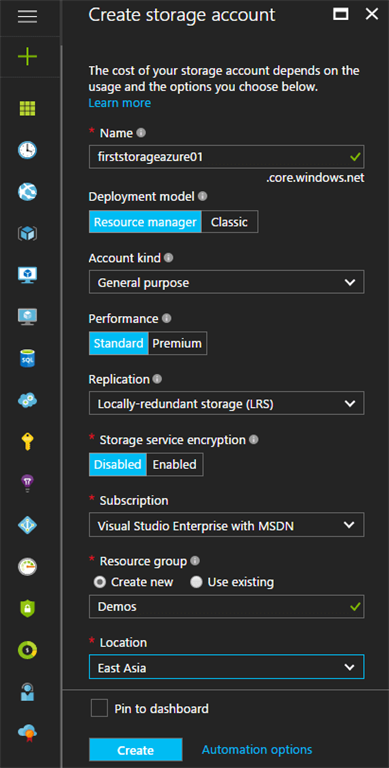Open the Recent clock icon

[x=27, y=150]
